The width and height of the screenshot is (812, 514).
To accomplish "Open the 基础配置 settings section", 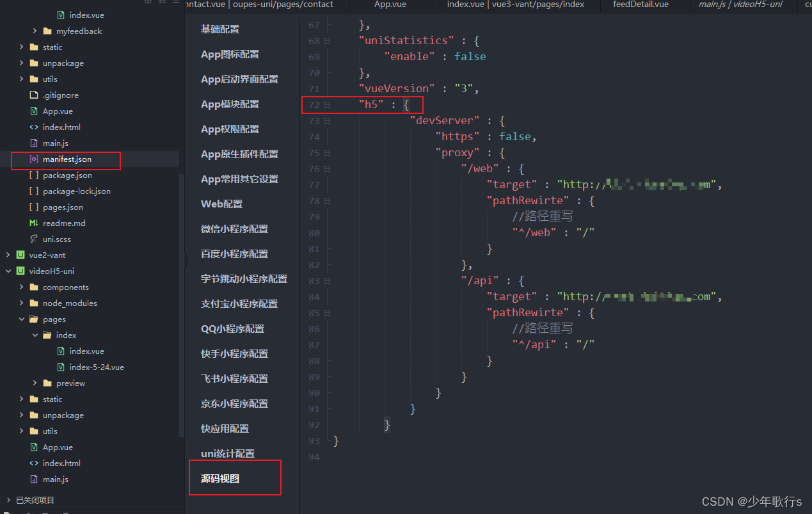I will click(220, 29).
